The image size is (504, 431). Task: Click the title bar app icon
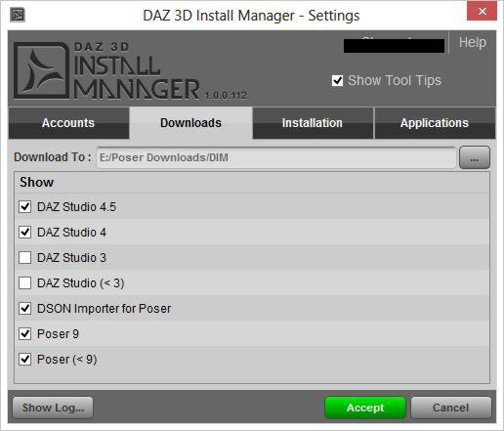tap(18, 15)
